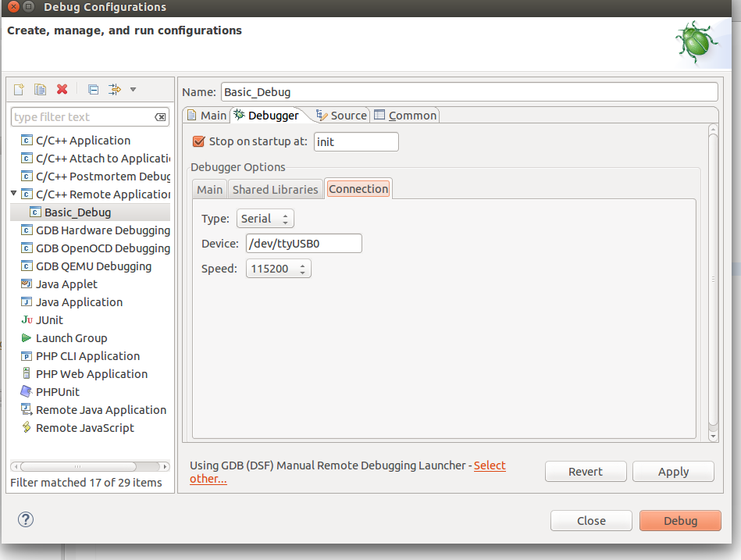Screen dimensions: 741x560
Task: Click the Collapse All toolbar icon
Action: tap(94, 89)
